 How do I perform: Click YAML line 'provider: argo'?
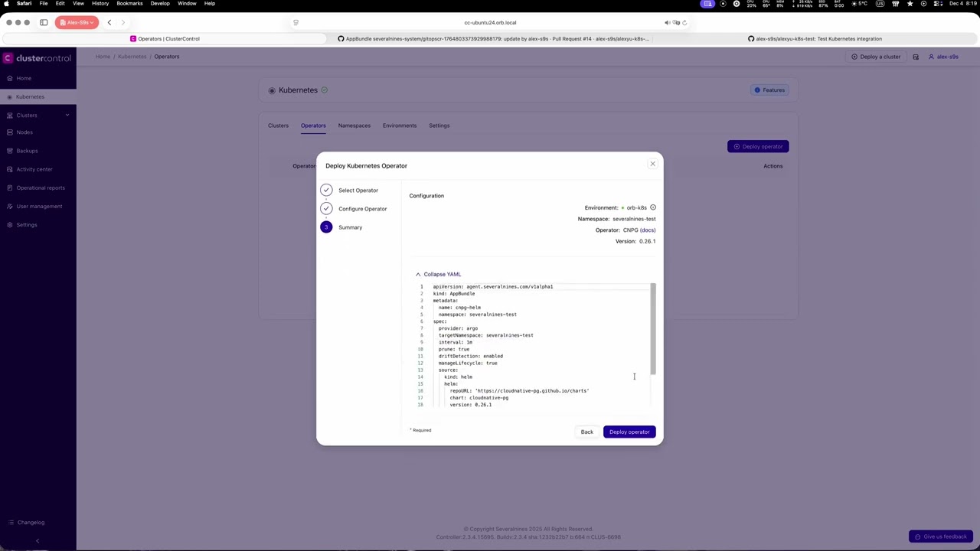[458, 328]
